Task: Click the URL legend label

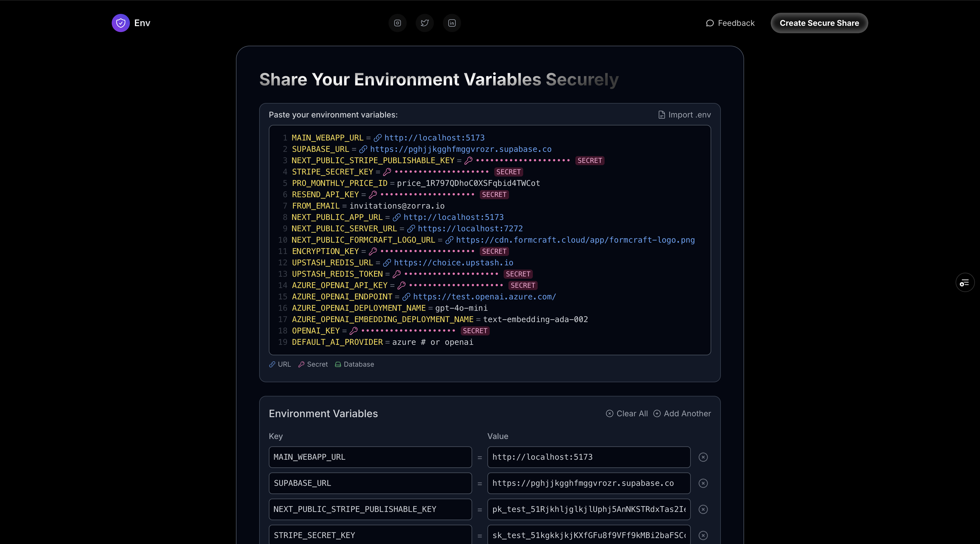Action: click(x=280, y=364)
